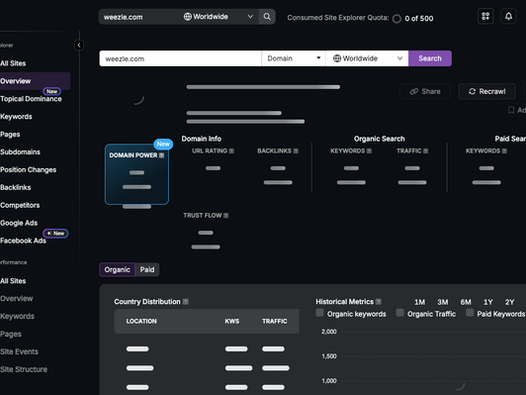Click the globe icon in top Worldwide selector
526x395 pixels.
pyautogui.click(x=188, y=16)
